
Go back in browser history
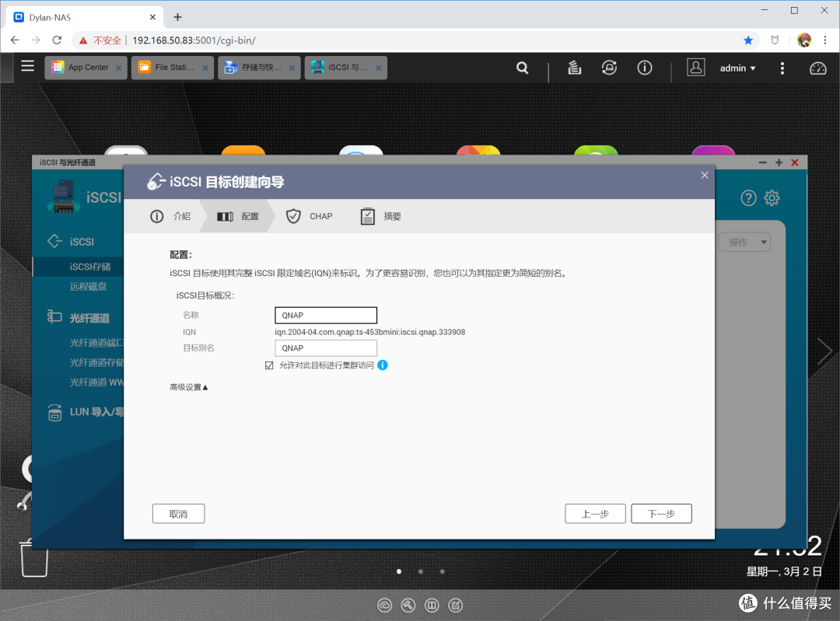tap(15, 40)
